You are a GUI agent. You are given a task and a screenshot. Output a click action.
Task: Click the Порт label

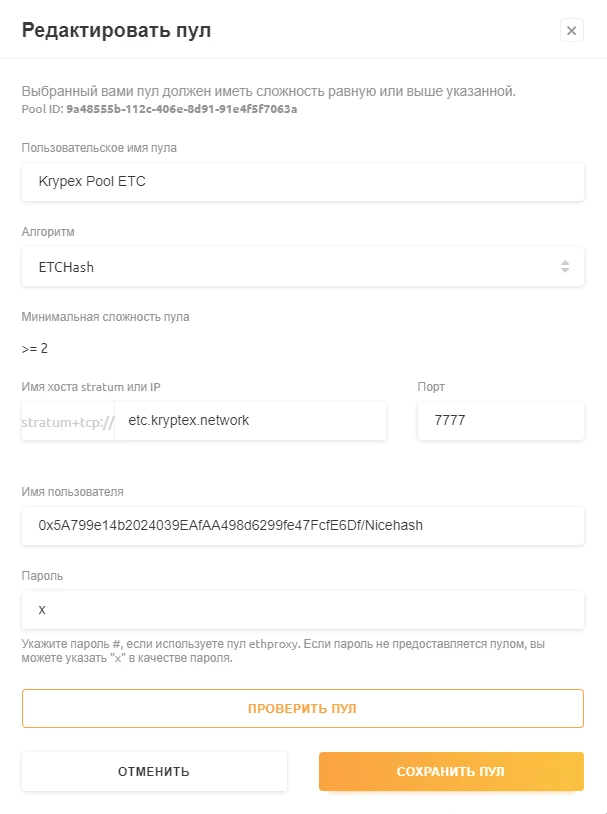431,386
